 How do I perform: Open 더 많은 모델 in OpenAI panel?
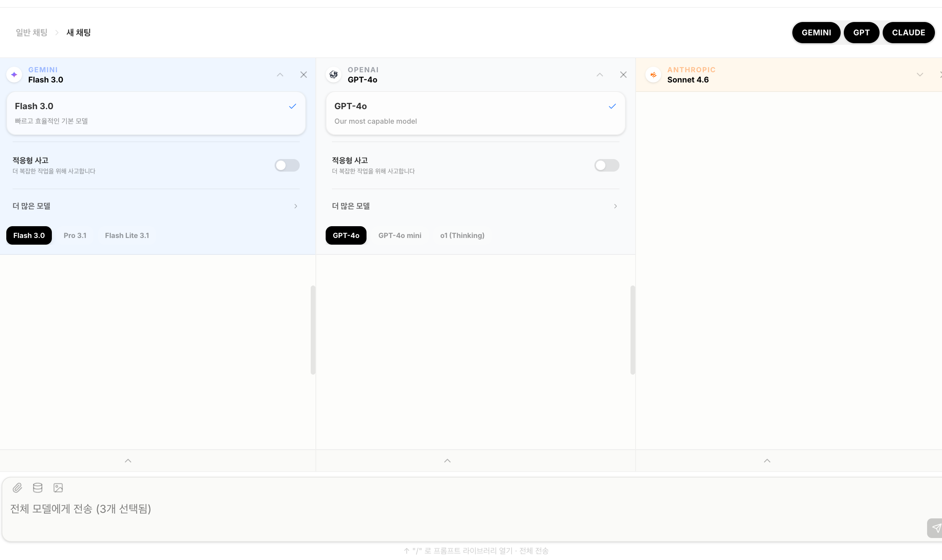[476, 206]
